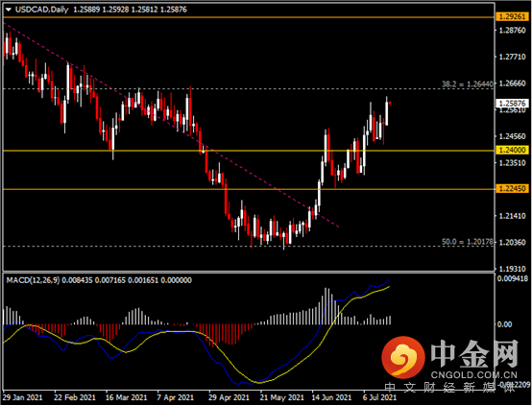Click the 6 Jul 2021 date marker

(379, 397)
